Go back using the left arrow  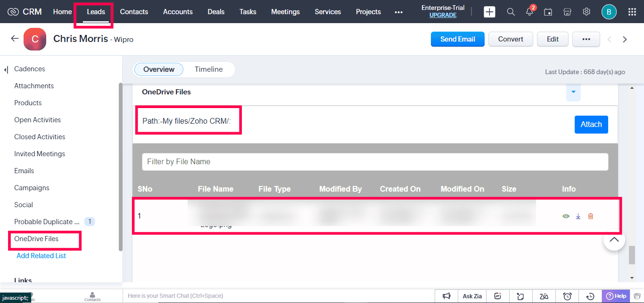tap(15, 39)
